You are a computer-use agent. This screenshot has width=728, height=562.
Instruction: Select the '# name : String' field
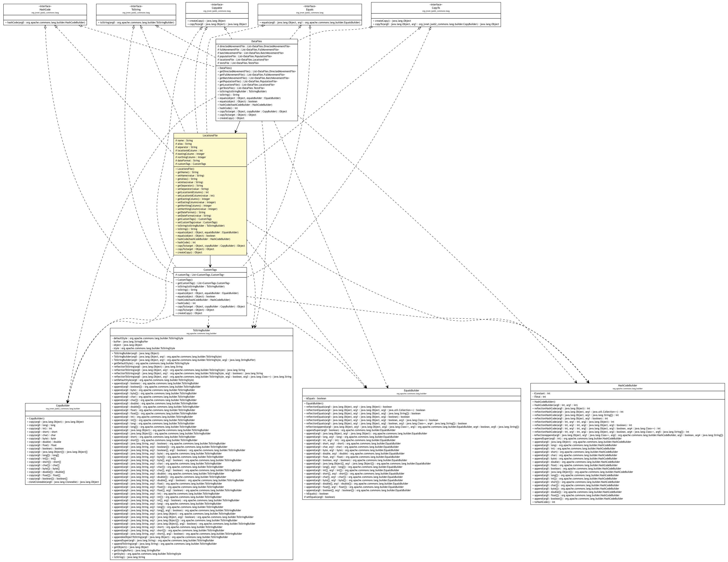coord(184,141)
